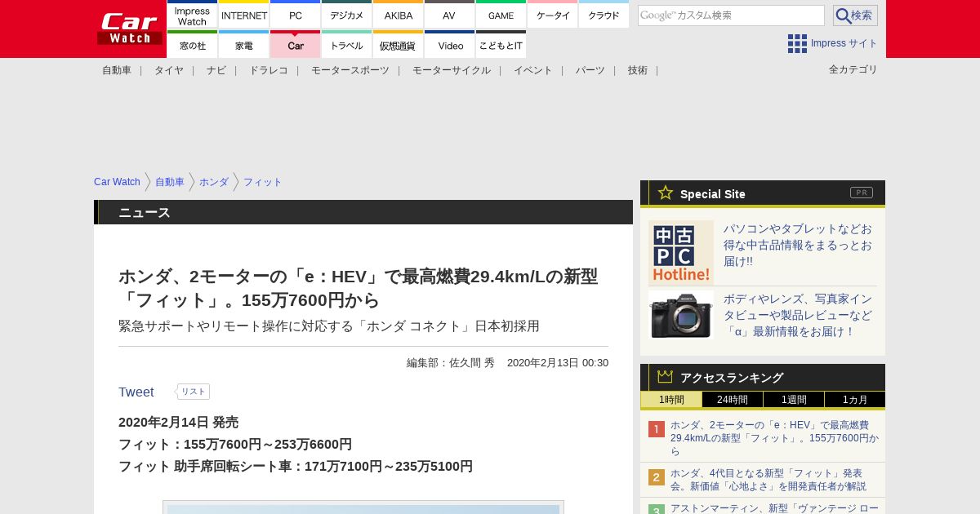Open the ケータイ Watch tab
This screenshot has width=980, height=514.
pos(553,15)
